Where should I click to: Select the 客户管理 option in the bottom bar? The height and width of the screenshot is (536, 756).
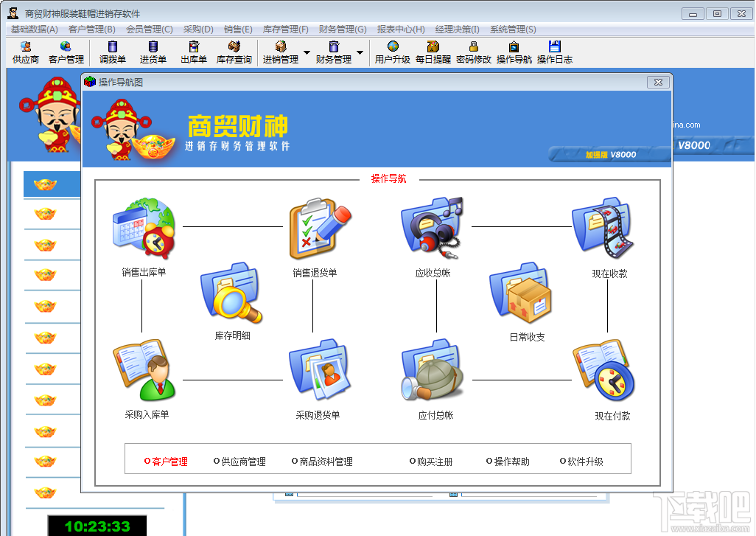pos(166,462)
